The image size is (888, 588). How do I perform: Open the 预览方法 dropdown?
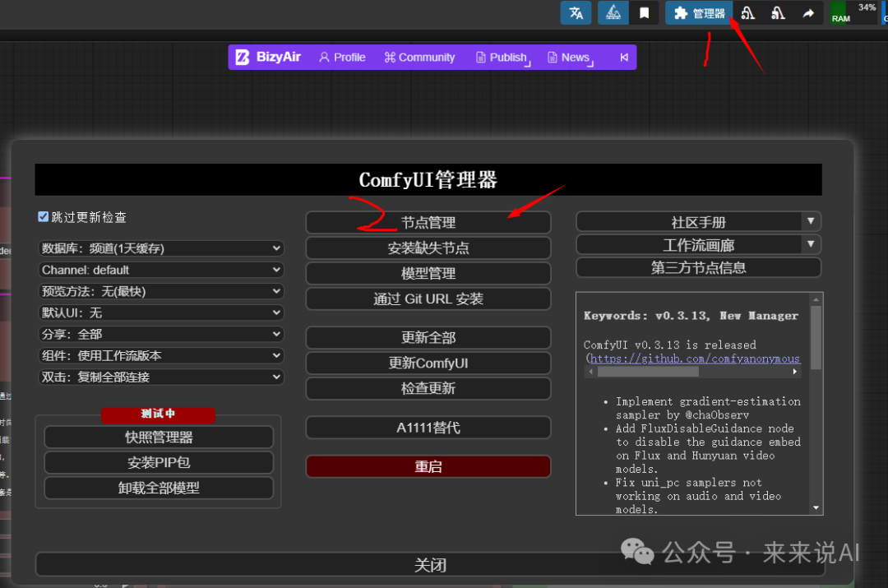[x=161, y=291]
